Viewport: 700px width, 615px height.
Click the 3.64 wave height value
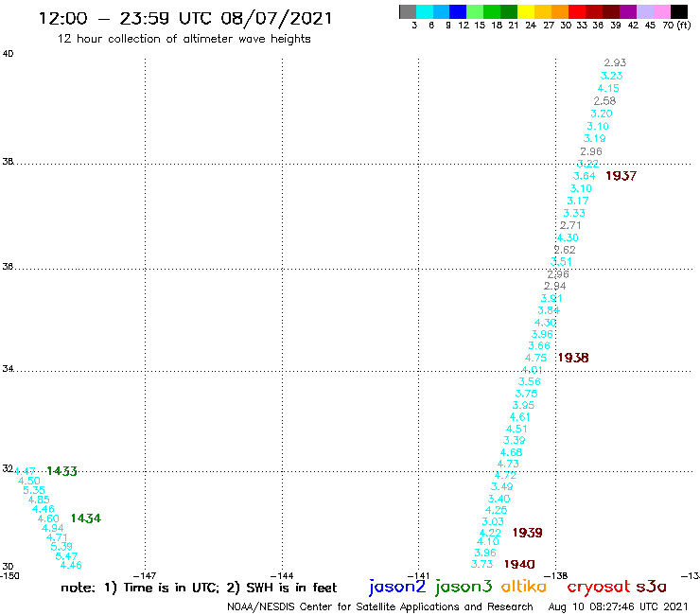point(585,176)
